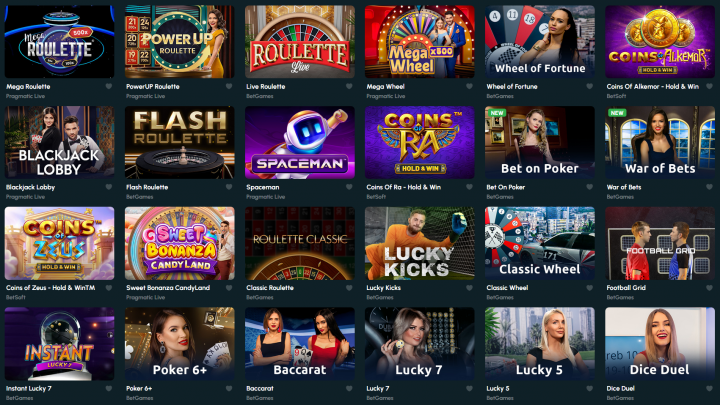Tap the heart beside Blackjack Lobby
720x405 pixels.
109,187
